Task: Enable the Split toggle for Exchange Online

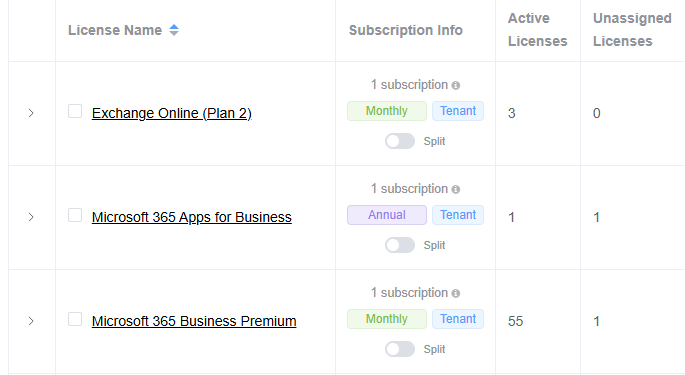Action: [x=400, y=141]
